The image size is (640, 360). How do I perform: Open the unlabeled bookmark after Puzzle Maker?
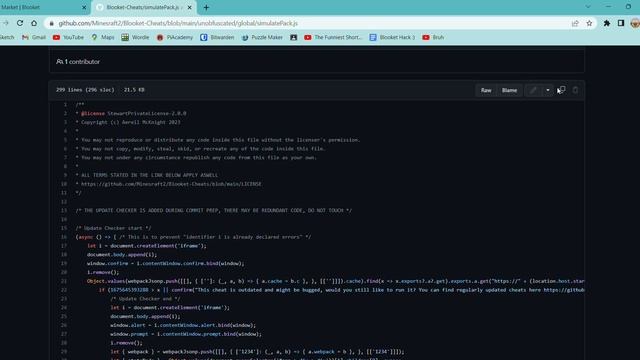(293, 37)
